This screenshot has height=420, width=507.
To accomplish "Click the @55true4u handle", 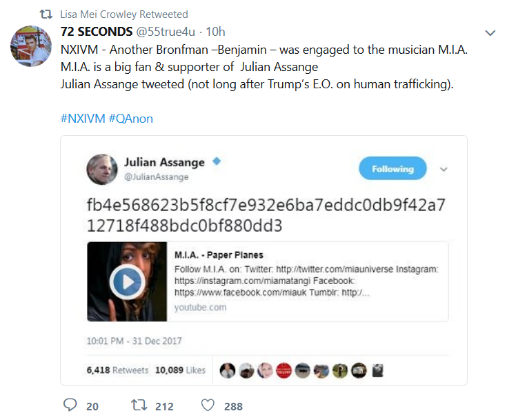I will 166,32.
